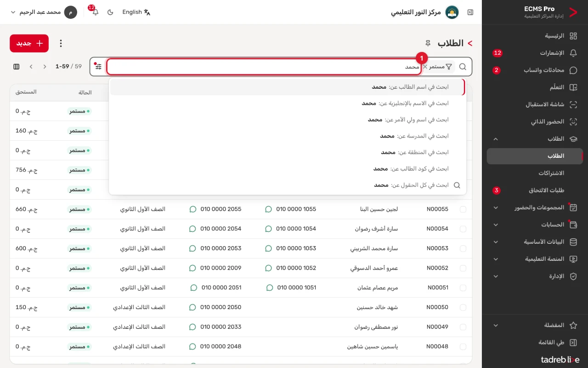Click the WhatsApp icon beside 010 0000 2050

193,307
